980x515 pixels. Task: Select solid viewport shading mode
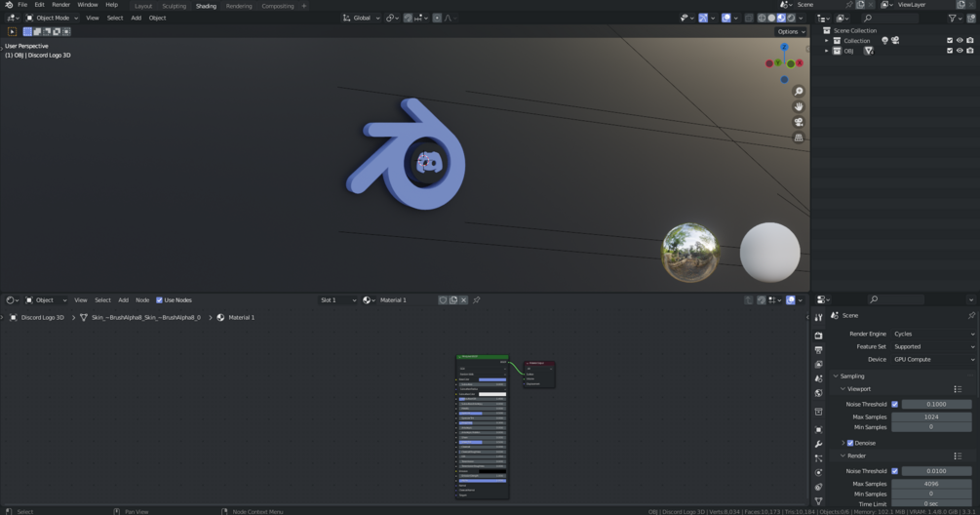[x=771, y=19]
